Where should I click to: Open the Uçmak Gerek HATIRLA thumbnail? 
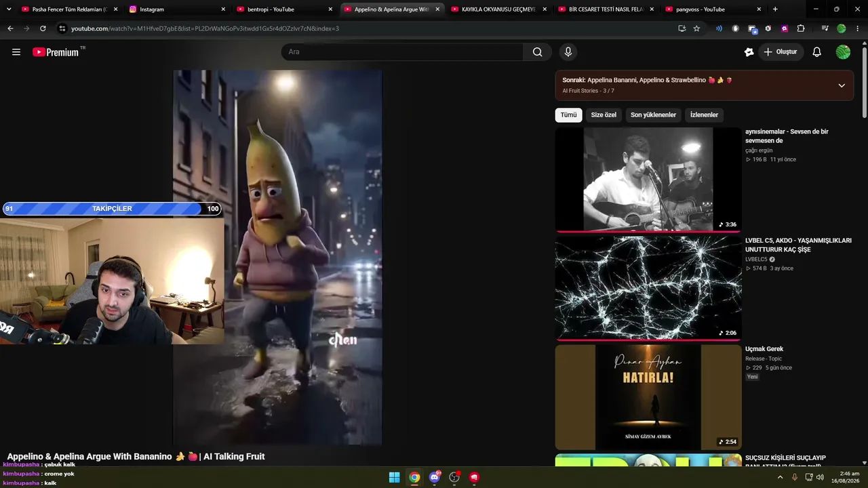(x=648, y=397)
